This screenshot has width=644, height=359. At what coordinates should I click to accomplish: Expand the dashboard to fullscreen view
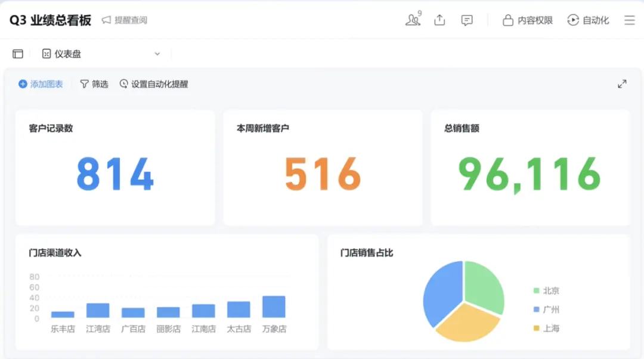pos(622,83)
